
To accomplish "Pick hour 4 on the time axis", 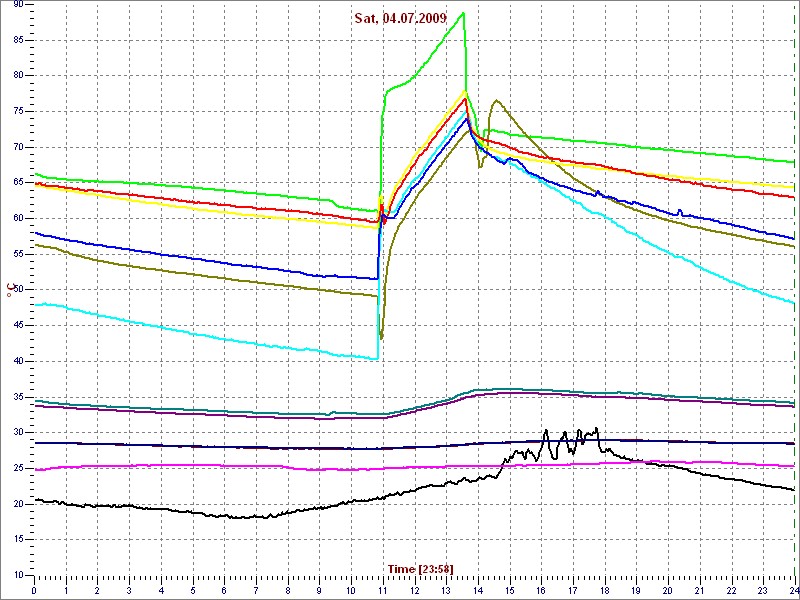I will [161, 591].
